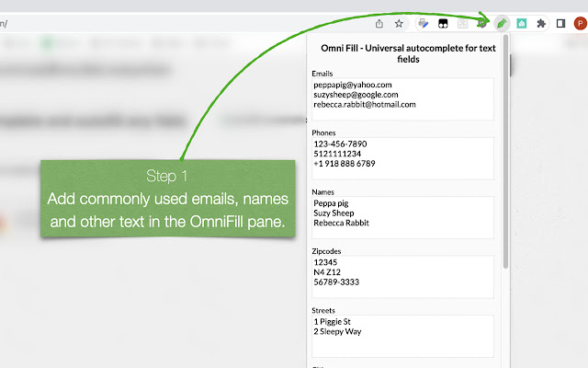Click inside the Zipcodes text area
Image resolution: width=588 pixels, height=368 pixels.
(402, 277)
